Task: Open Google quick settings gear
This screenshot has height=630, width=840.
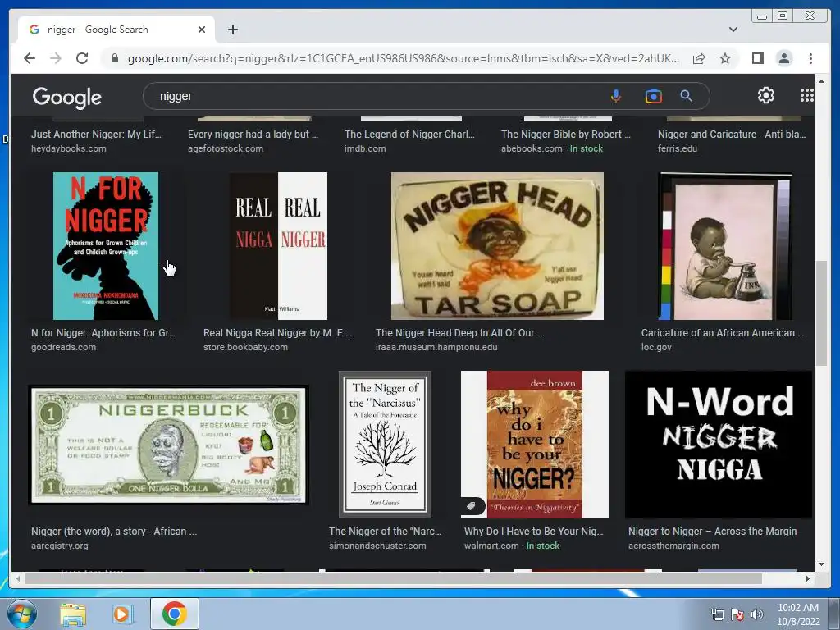Action: (x=766, y=95)
